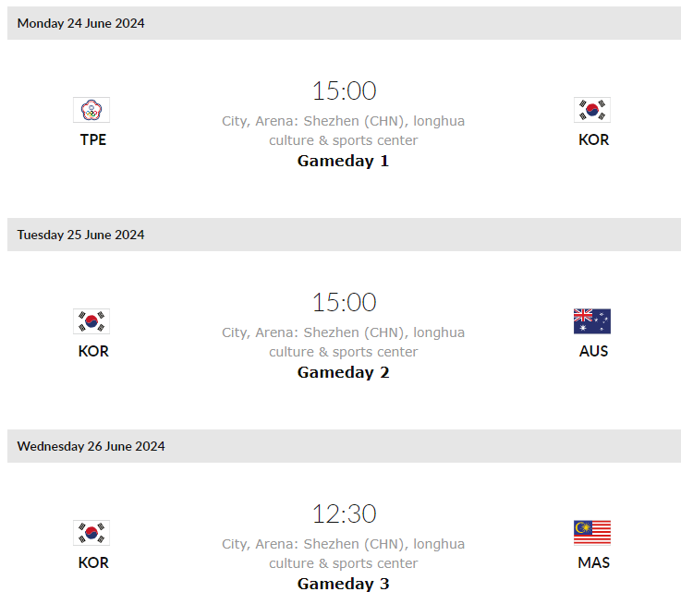The height and width of the screenshot is (616, 681).
Task: Open the Gameday 1 match details
Action: [343, 161]
